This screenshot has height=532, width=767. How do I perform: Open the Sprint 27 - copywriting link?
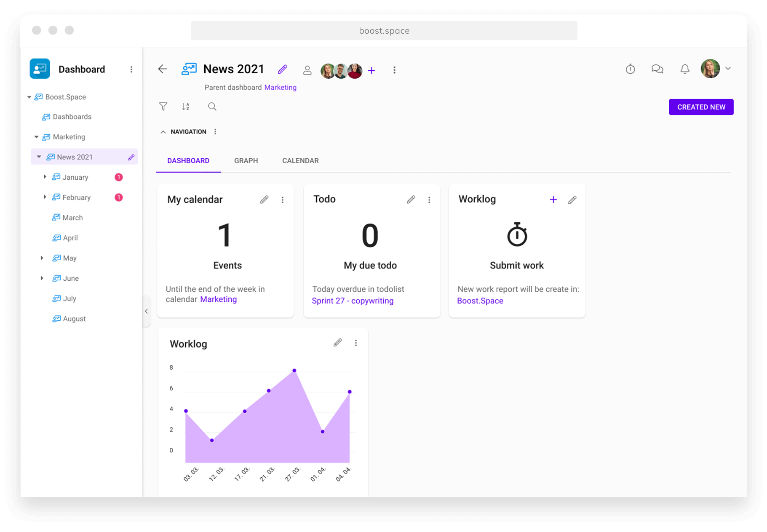(x=353, y=301)
